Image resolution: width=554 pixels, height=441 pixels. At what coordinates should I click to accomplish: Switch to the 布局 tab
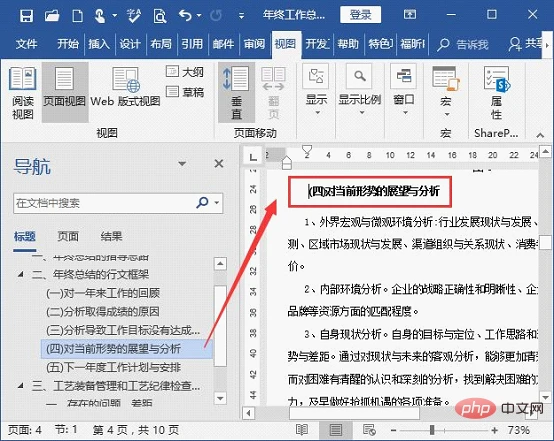161,44
